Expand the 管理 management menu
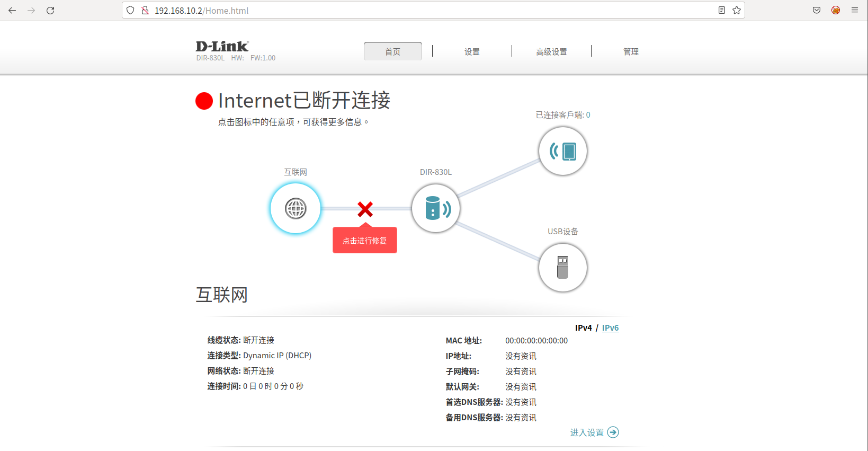The height and width of the screenshot is (451, 868). [631, 51]
